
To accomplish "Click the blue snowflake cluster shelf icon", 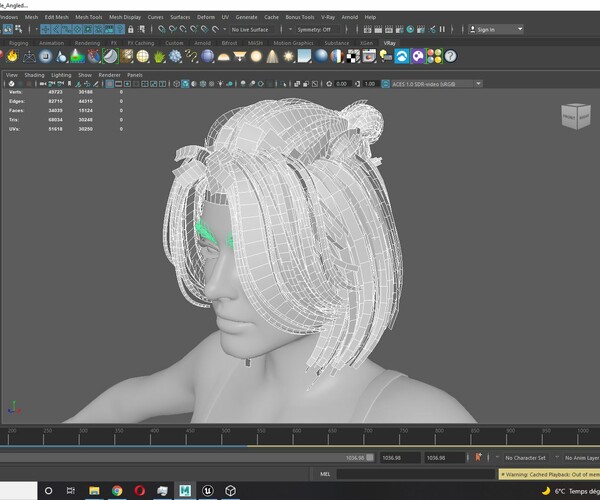I will tap(175, 57).
